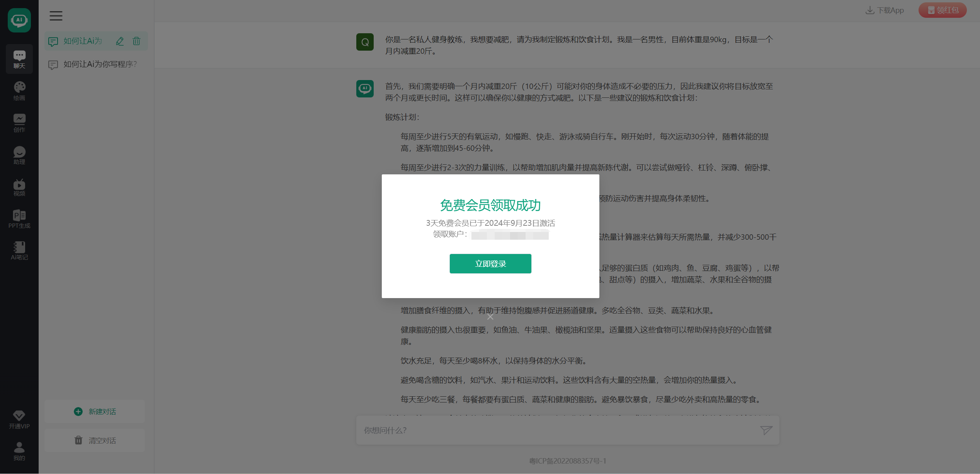The height and width of the screenshot is (474, 980).
Task: Click the 下载App download option
Action: pos(885,10)
